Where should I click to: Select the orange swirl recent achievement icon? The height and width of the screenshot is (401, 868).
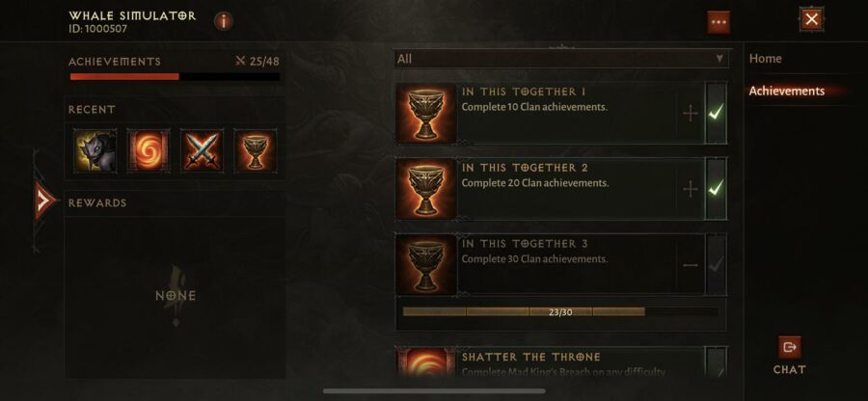149,151
